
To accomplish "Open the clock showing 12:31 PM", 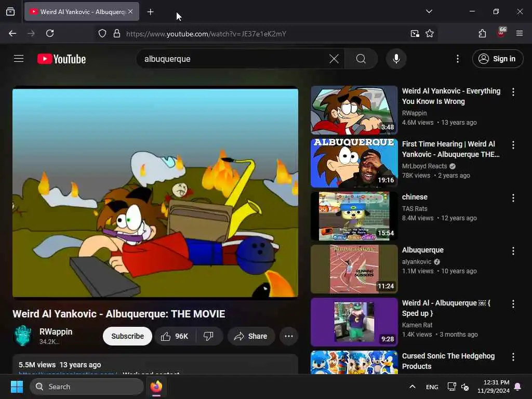I will [494, 387].
